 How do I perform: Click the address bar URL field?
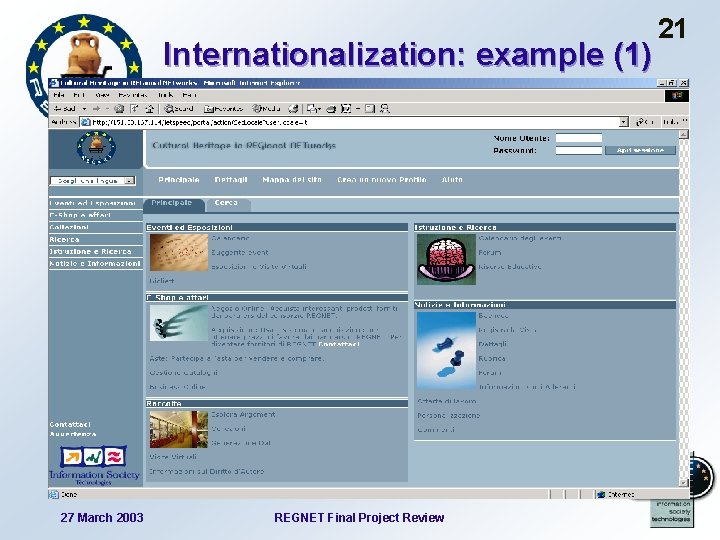[354, 122]
